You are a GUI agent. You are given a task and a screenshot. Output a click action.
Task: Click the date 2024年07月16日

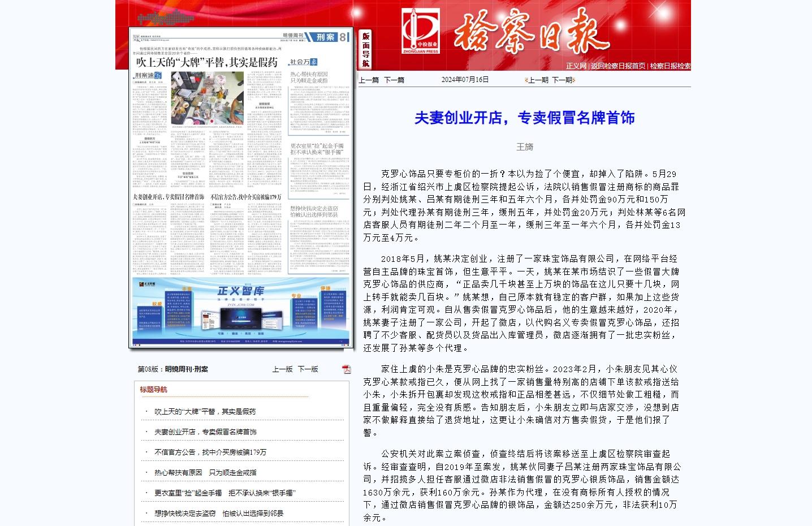coord(465,80)
